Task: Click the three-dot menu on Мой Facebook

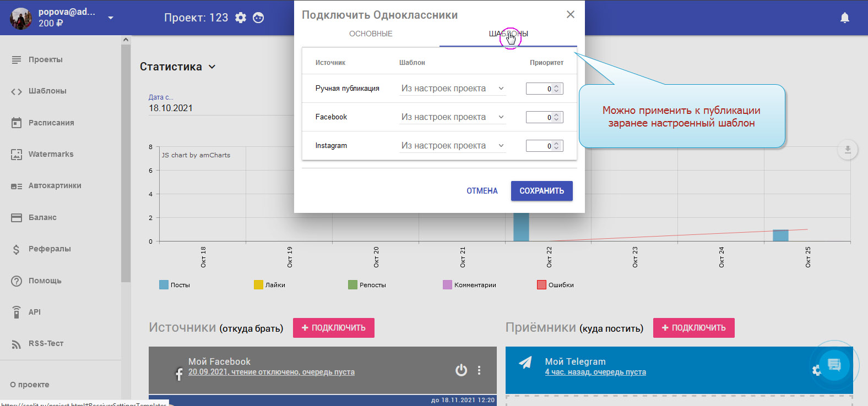Action: 479,370
